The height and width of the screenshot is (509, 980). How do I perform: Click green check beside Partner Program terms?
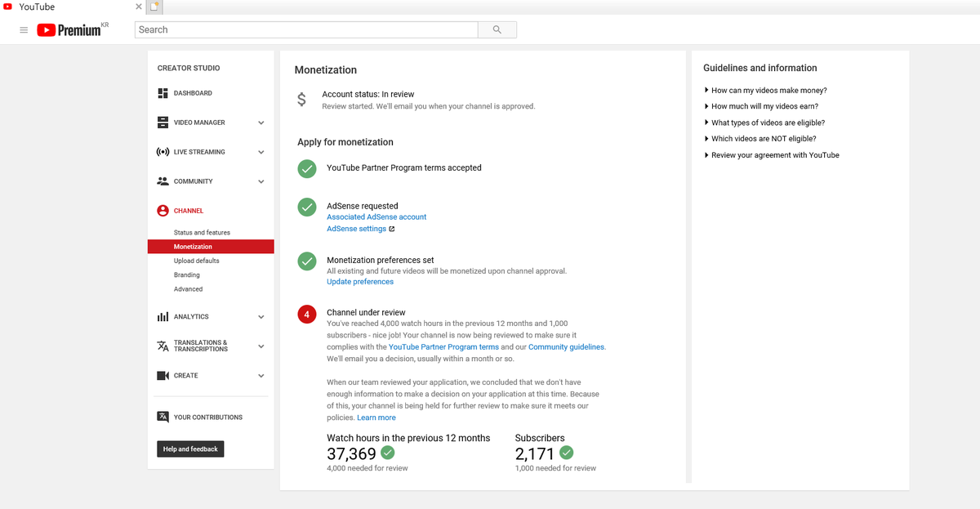click(x=307, y=168)
